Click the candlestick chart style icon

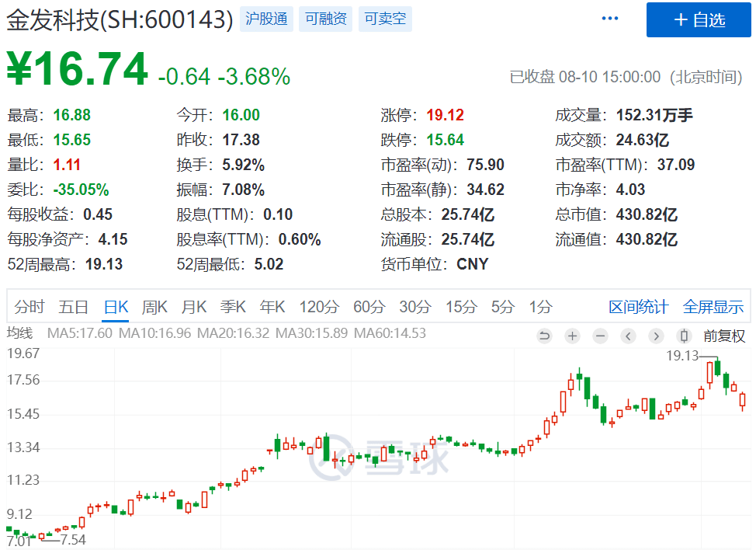point(684,336)
